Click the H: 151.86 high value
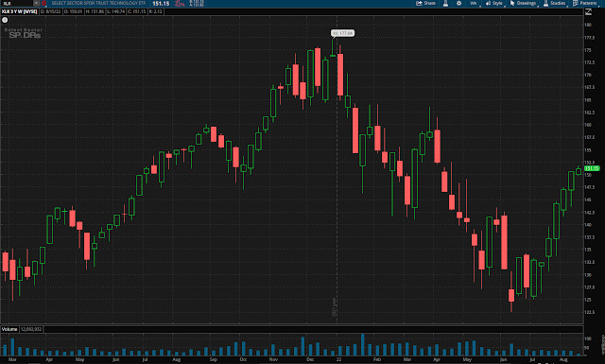Screen dimensions: 605x364 (95, 11)
